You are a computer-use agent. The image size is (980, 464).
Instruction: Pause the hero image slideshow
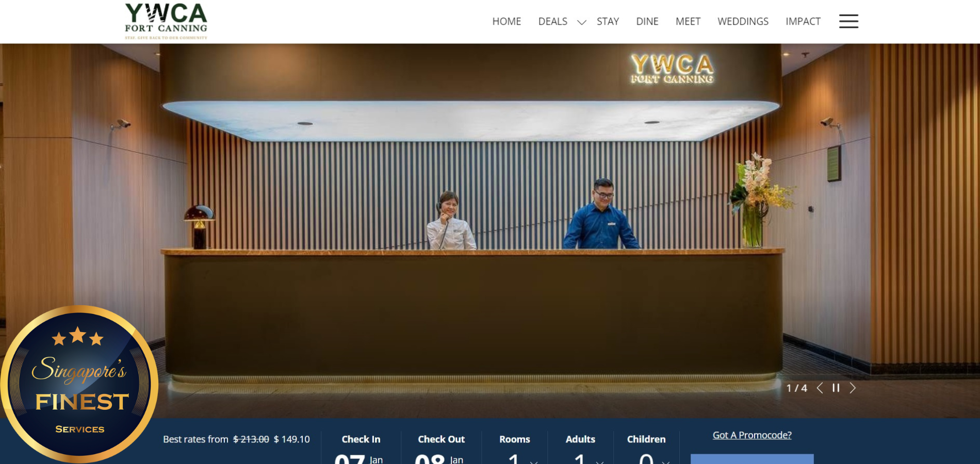[836, 388]
